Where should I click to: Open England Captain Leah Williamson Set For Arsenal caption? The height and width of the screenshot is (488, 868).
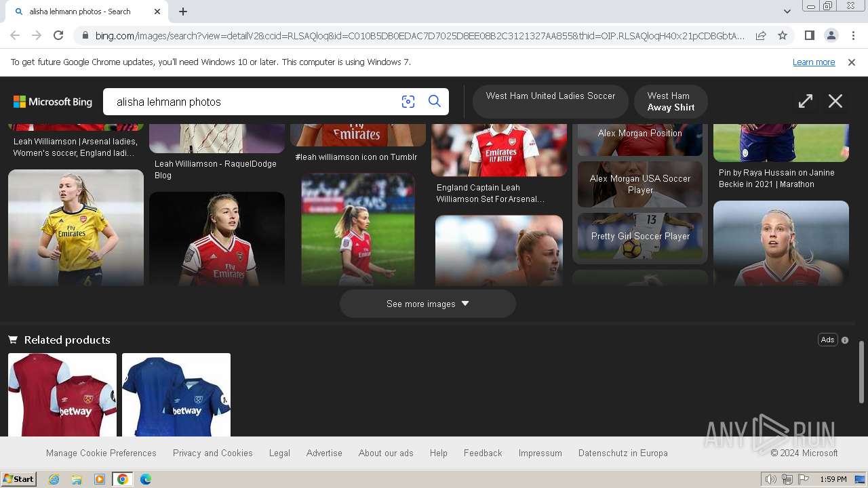490,193
